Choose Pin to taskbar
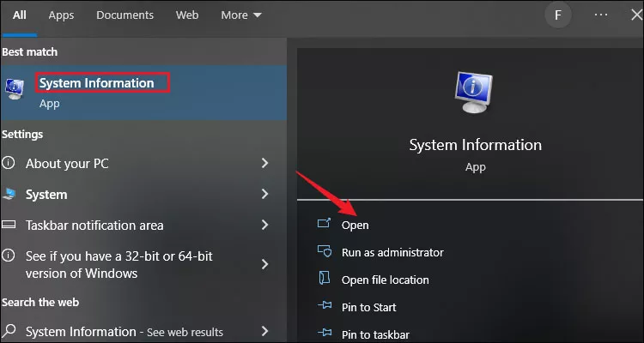 (375, 334)
